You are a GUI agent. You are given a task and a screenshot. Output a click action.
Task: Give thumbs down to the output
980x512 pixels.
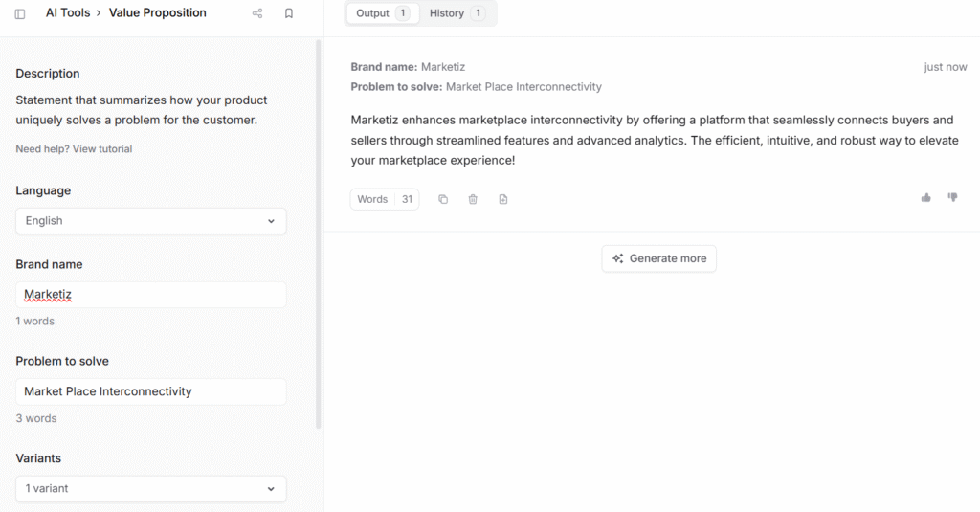pos(952,197)
